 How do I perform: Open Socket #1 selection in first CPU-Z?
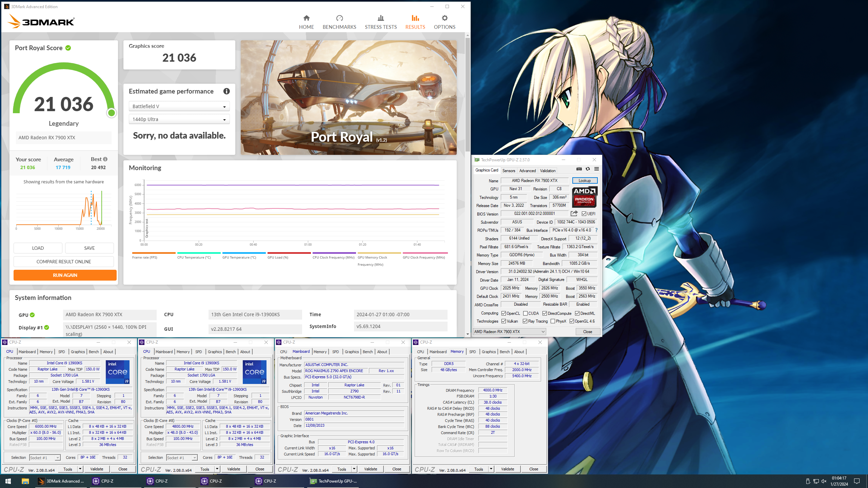(45, 458)
